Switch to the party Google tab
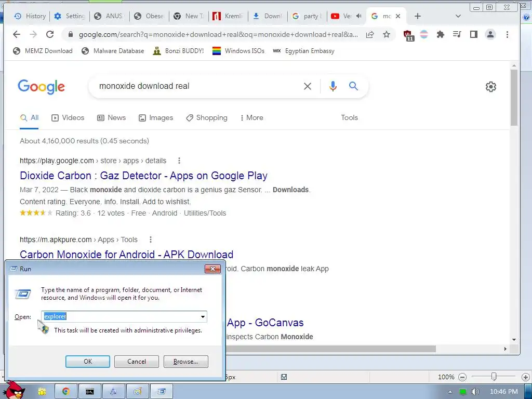 tap(307, 16)
